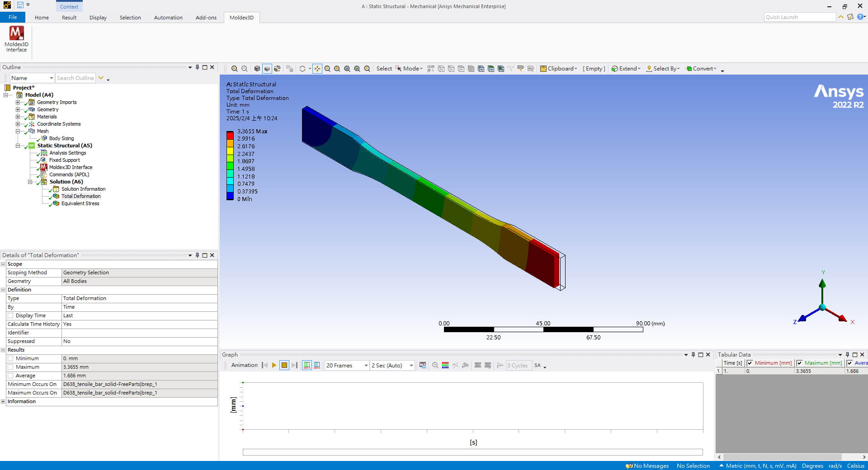Open the Select By dropdown
The image size is (868, 470).
coord(663,69)
